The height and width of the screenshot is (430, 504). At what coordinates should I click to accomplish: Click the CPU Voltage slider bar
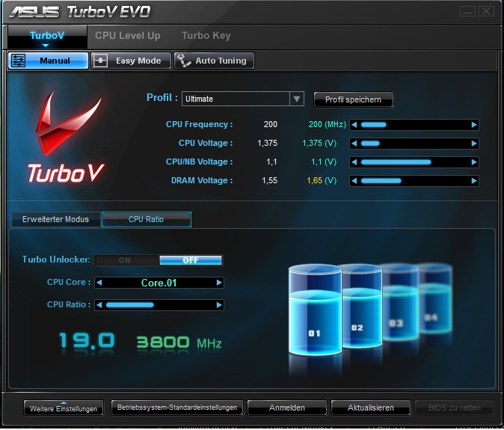pyautogui.click(x=414, y=144)
